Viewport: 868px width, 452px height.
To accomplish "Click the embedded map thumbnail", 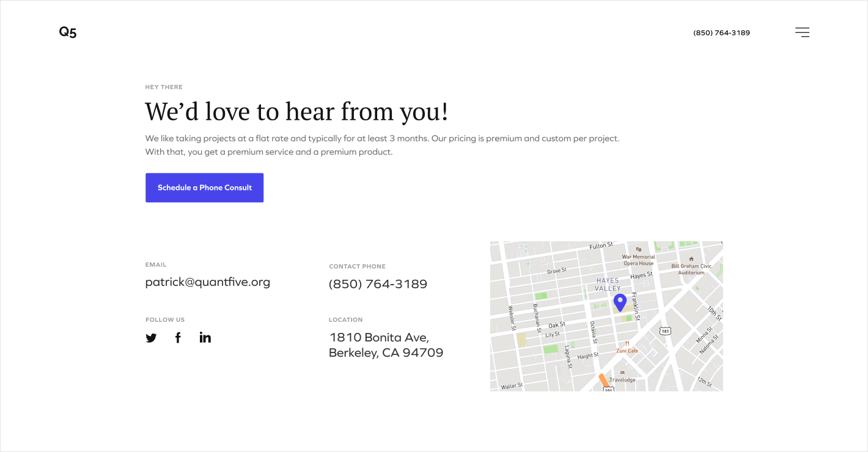I will coord(606,316).
